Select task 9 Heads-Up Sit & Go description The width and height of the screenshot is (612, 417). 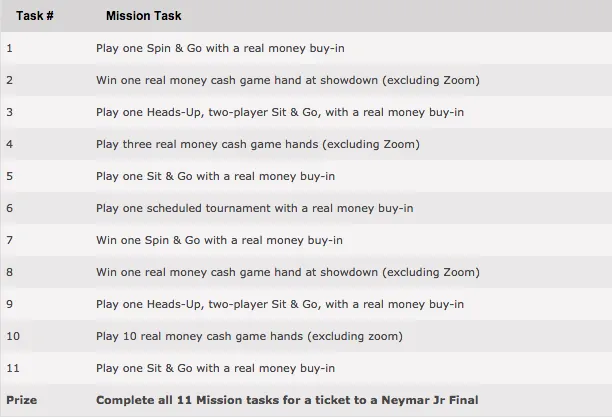(x=279, y=304)
